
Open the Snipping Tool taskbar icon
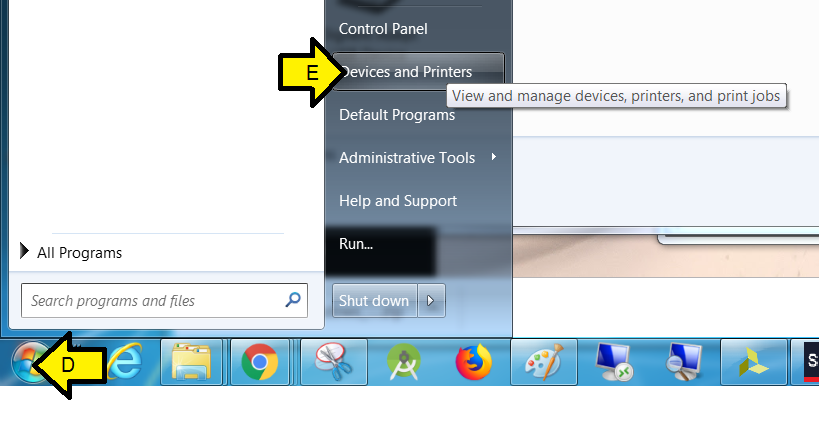pyautogui.click(x=334, y=362)
